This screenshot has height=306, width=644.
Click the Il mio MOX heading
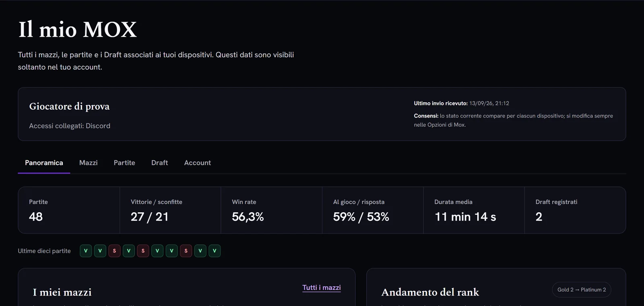pos(78,29)
